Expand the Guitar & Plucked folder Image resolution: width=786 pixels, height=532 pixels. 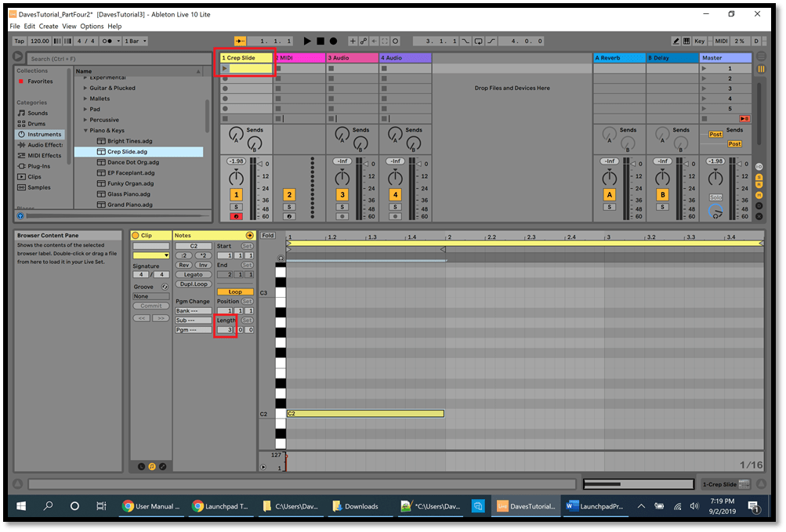[85, 88]
